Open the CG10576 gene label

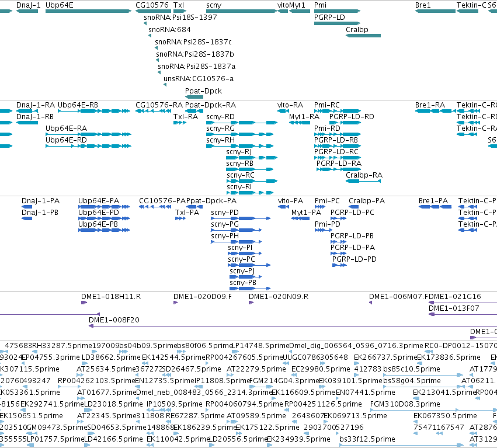pos(152,5)
